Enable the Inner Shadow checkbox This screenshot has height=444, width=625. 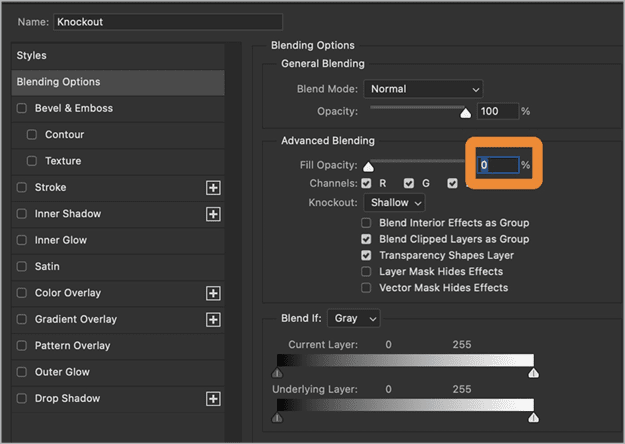[x=22, y=214]
